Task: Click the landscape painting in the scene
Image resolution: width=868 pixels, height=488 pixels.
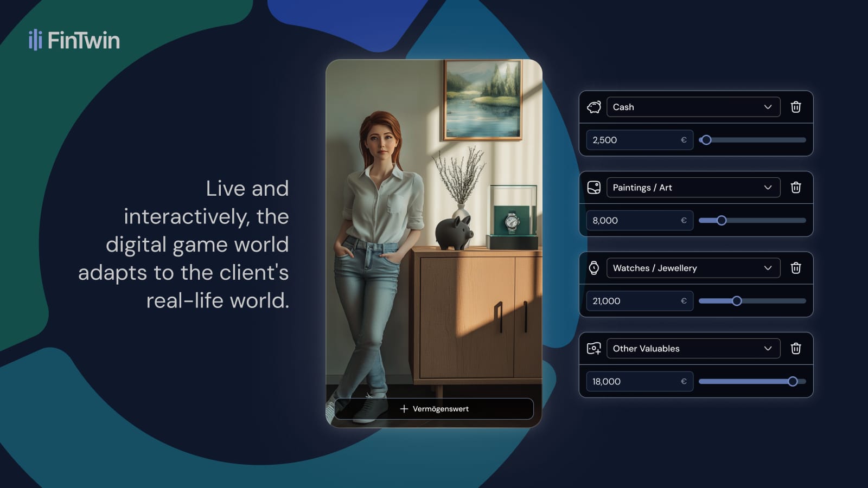Action: pos(483,99)
